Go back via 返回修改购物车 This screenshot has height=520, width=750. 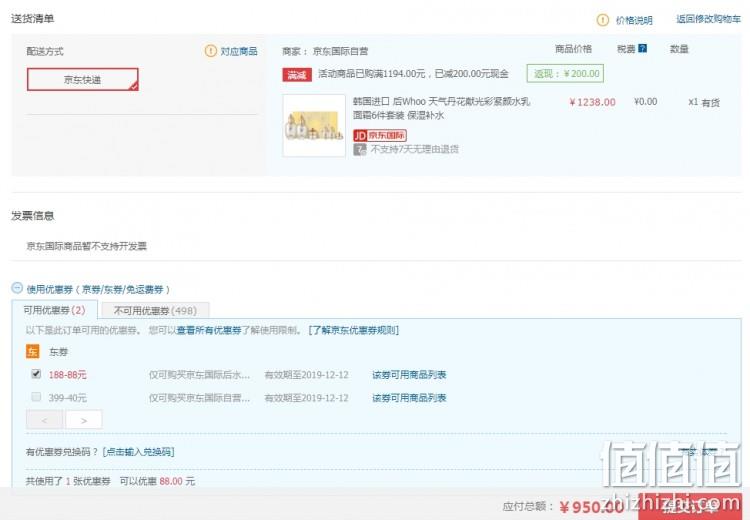pos(708,19)
